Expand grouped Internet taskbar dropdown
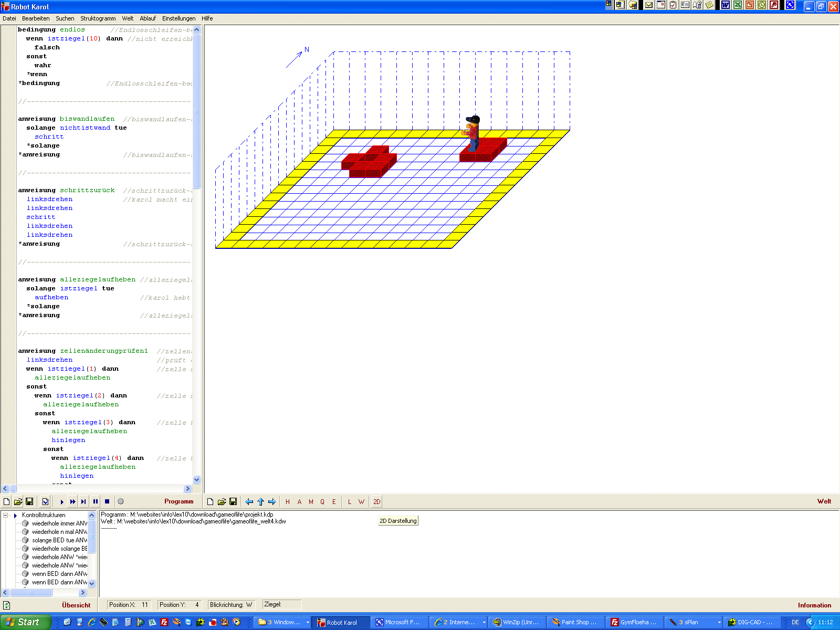 484,623
